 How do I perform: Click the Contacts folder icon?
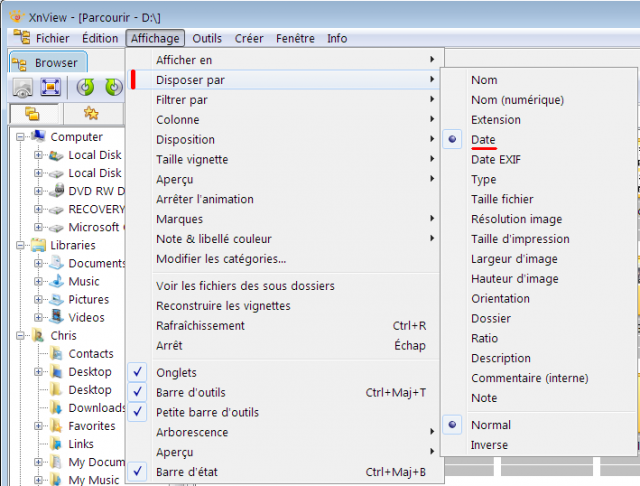coord(56,353)
